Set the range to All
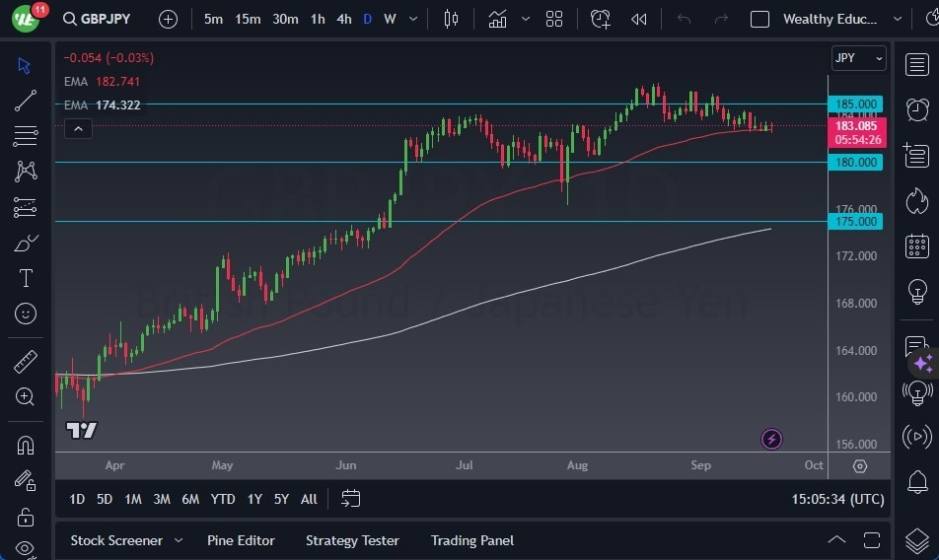 pos(309,499)
